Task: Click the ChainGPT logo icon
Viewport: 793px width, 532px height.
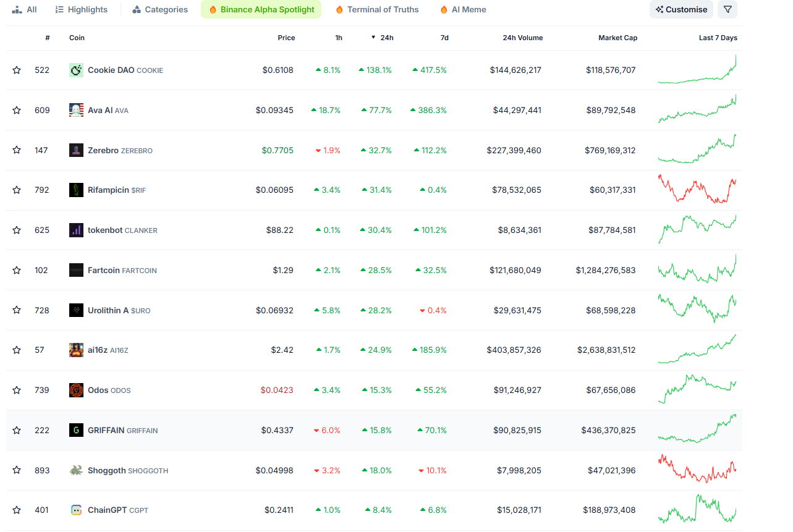Action: (x=76, y=510)
